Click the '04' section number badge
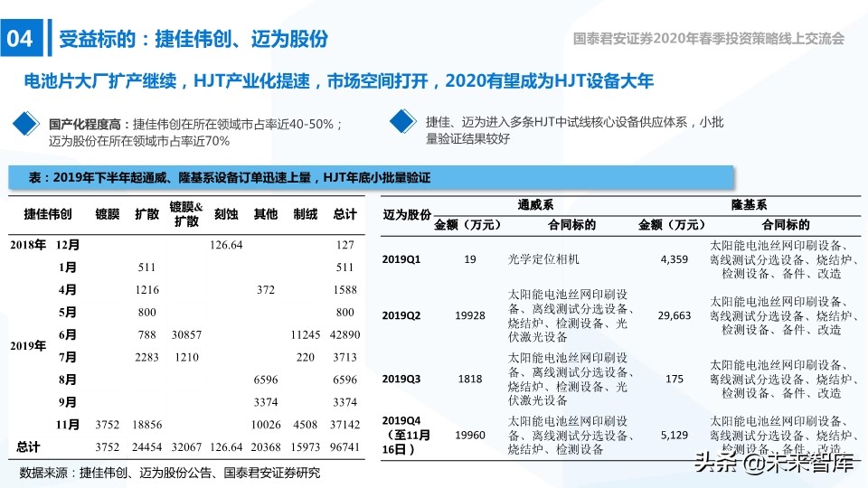868x488 pixels. tap(22, 38)
